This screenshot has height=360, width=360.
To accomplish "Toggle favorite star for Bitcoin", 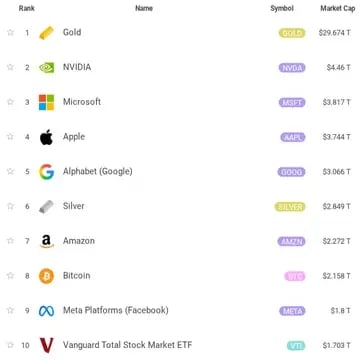I will (11, 276).
